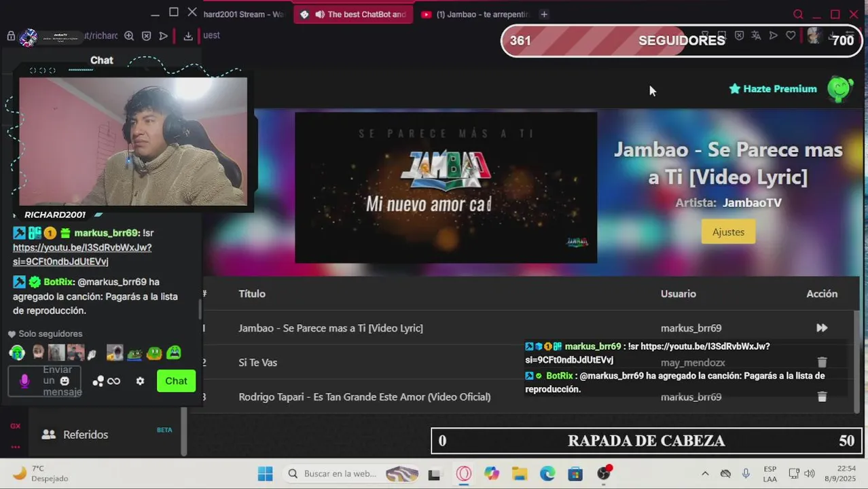Click the RAPADA DE CABEZA goal bar
868x489 pixels.
[x=646, y=441]
